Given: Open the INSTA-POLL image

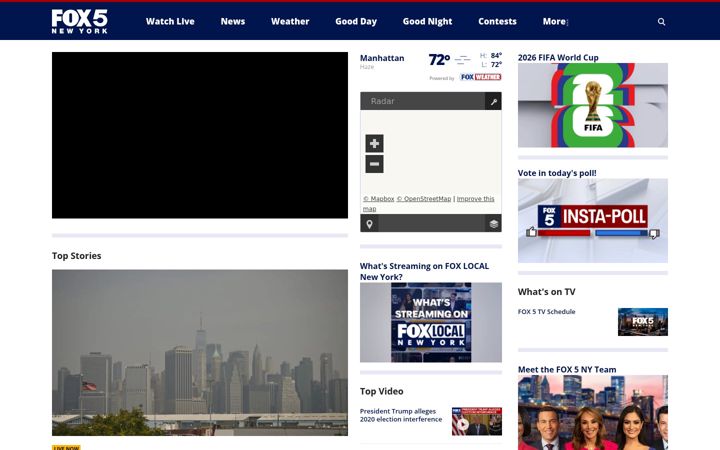Looking at the screenshot, I should click(593, 220).
